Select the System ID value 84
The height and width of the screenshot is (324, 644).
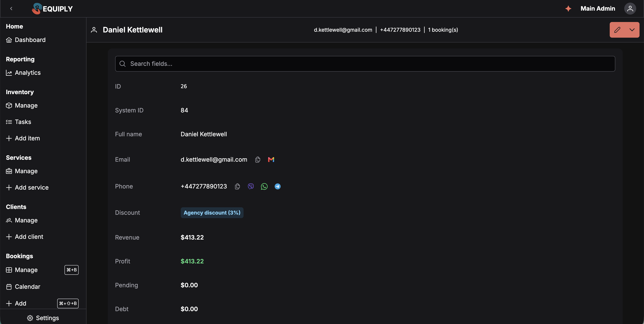[184, 110]
